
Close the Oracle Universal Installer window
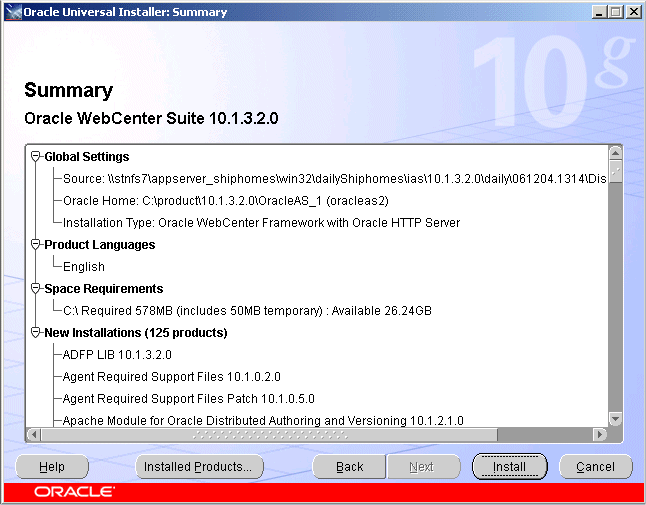click(x=634, y=12)
